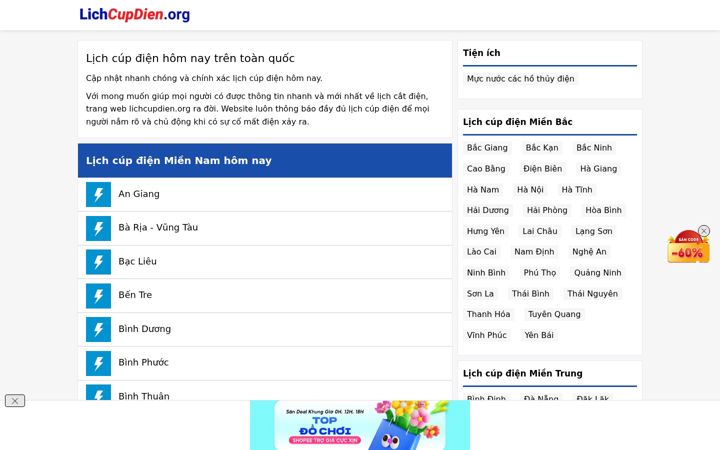This screenshot has height=450, width=720.
Task: Open Bến Tre power cut schedule
Action: click(x=135, y=295)
